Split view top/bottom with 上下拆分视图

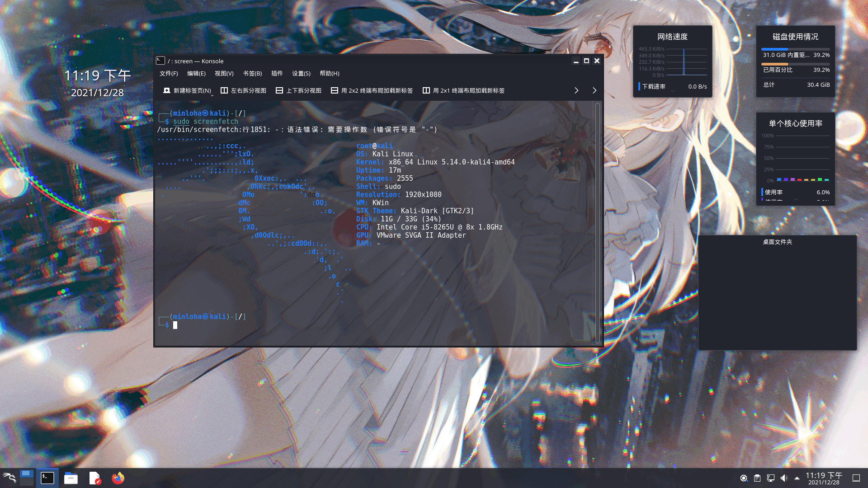tap(298, 90)
